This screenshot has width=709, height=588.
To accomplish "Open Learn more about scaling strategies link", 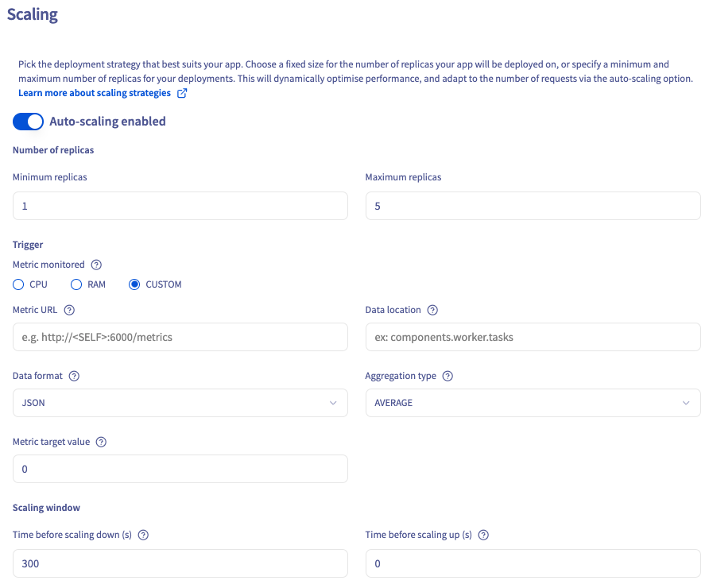I will pyautogui.click(x=95, y=93).
